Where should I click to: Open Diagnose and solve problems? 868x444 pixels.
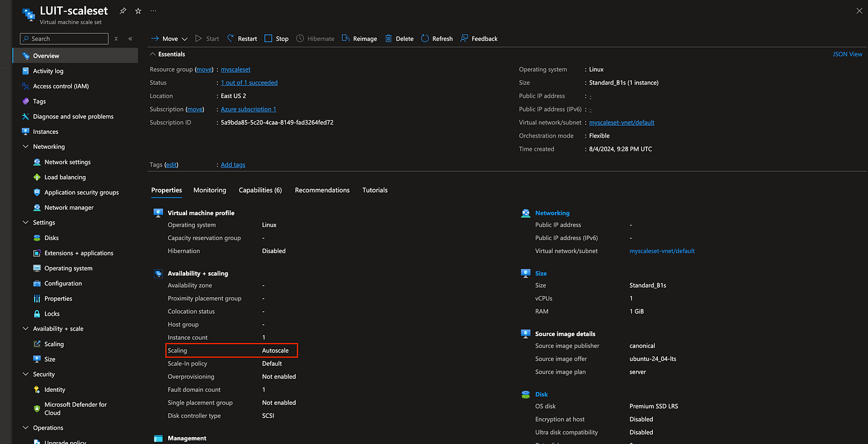pyautogui.click(x=73, y=117)
